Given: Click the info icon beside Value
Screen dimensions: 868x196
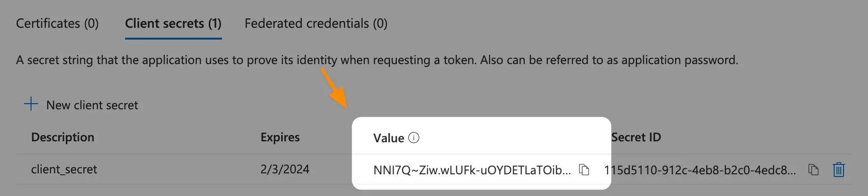Looking at the screenshot, I should click(x=414, y=138).
